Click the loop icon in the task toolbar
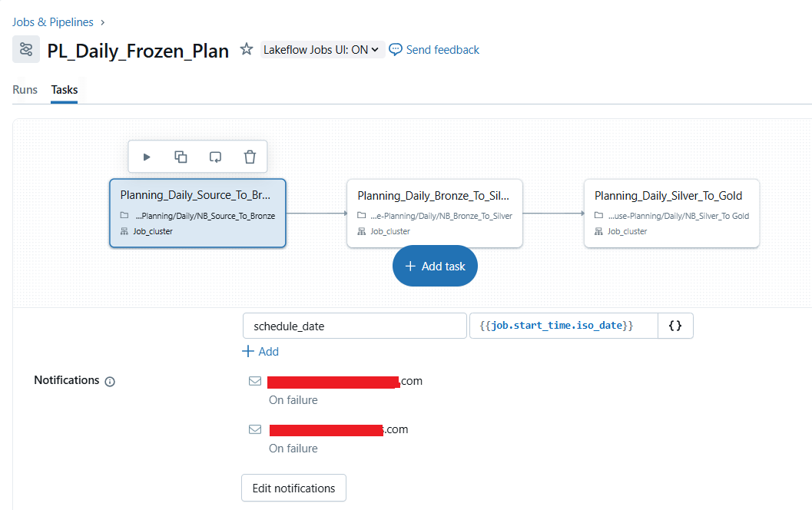 pos(215,156)
